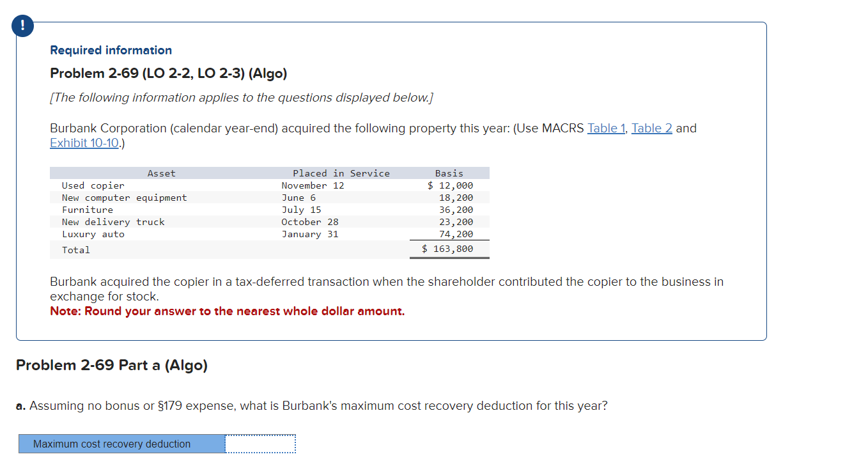The image size is (868, 468).
Task: Open the Exhibit 10-10 link
Action: (84, 143)
